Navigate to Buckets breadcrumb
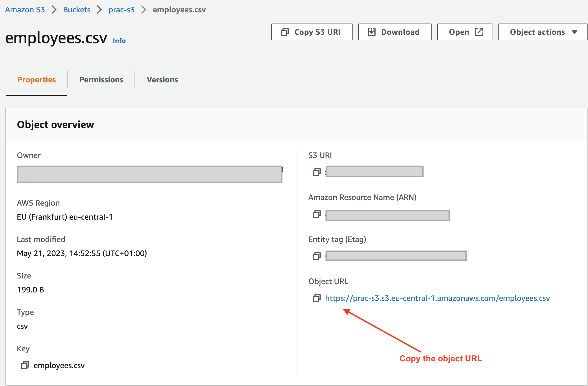The image size is (588, 386). coord(77,10)
